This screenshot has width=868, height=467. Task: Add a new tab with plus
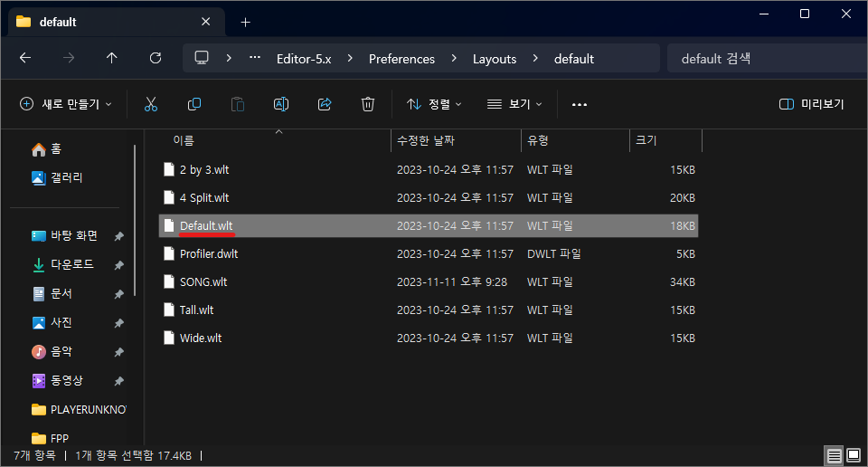click(246, 22)
